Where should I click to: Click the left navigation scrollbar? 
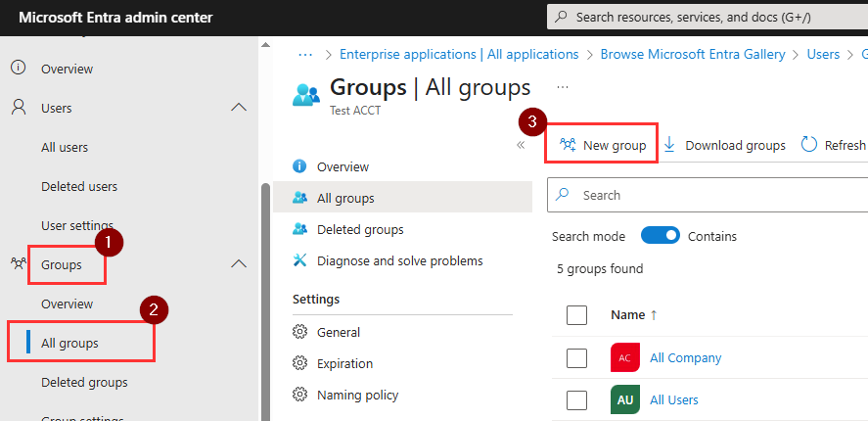point(265,300)
